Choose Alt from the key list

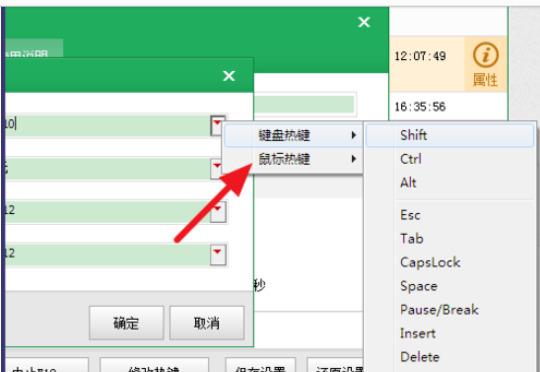click(450, 183)
